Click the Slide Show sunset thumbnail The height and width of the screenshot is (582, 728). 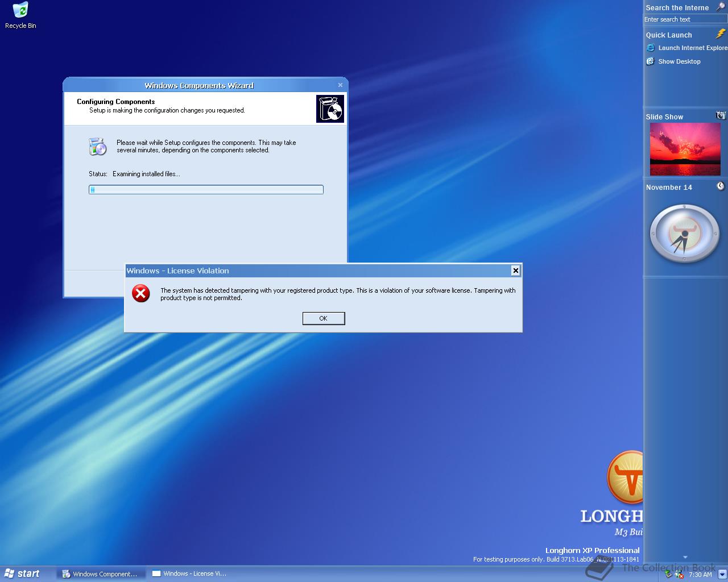coord(685,150)
